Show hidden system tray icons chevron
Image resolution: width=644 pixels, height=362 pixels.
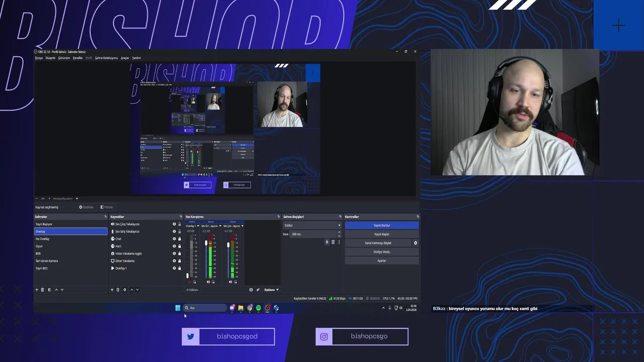click(x=383, y=308)
